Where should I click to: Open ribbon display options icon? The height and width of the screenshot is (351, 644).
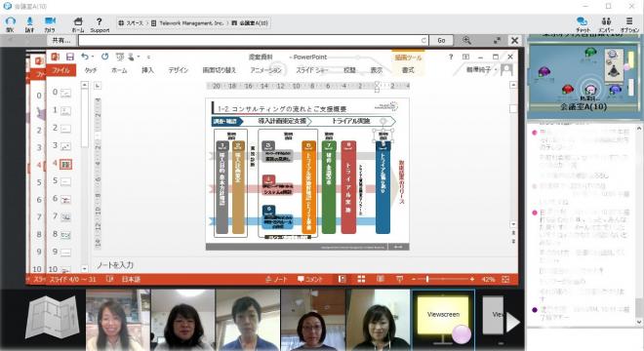465,57
